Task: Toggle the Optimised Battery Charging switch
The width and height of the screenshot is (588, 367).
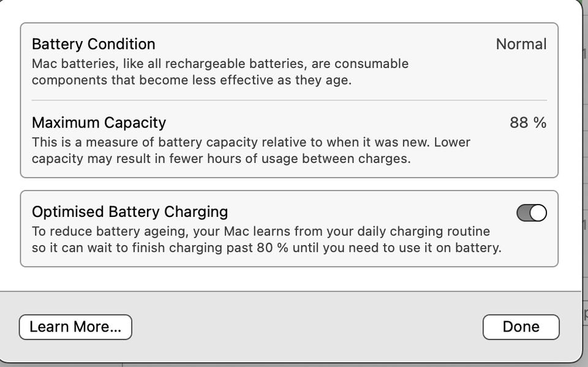Action: pos(532,213)
